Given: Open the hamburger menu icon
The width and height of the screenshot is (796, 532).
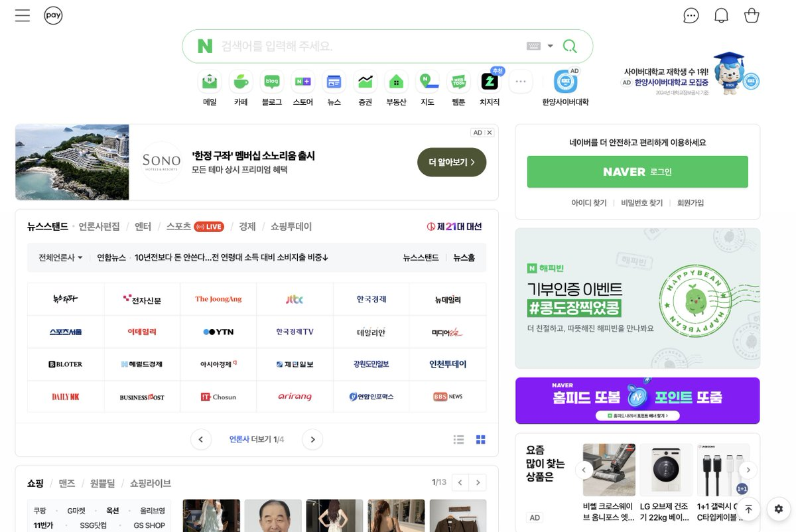Looking at the screenshot, I should 23,15.
